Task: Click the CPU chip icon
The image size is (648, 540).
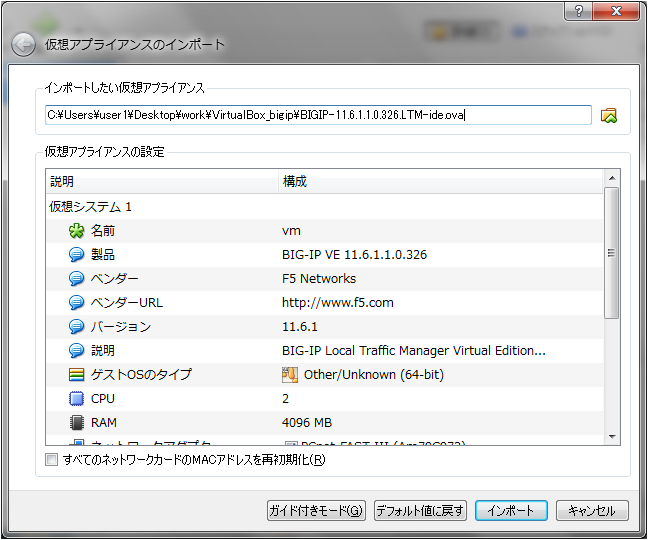Action: (x=76, y=399)
